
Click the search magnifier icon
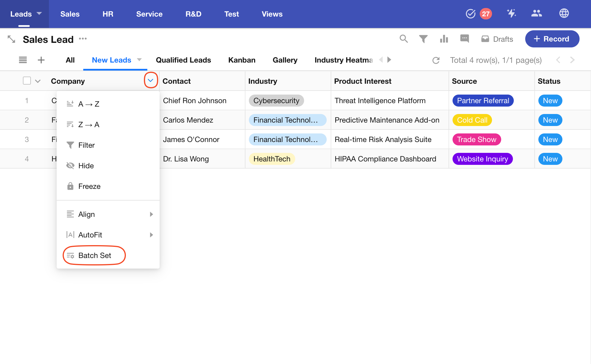click(x=404, y=39)
